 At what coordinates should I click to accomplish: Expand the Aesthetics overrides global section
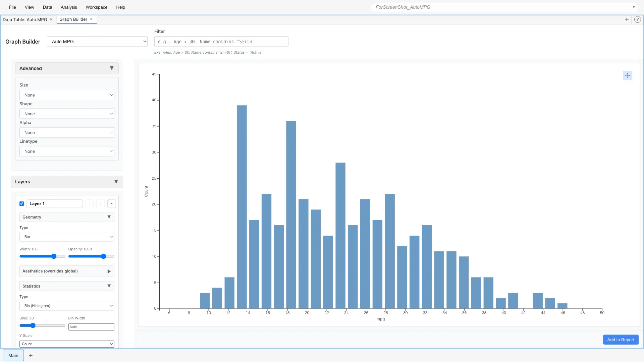109,271
